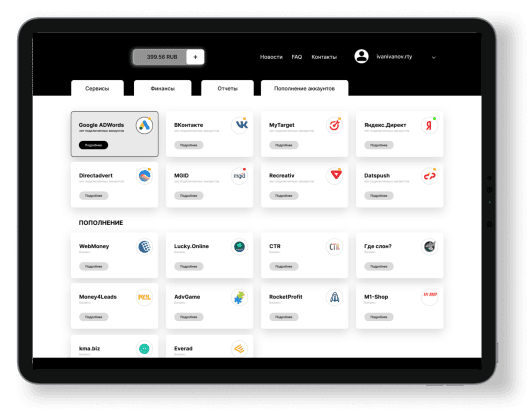The width and height of the screenshot is (531, 413).
Task: Click Подробнее button on MGID card
Action: coord(189,195)
